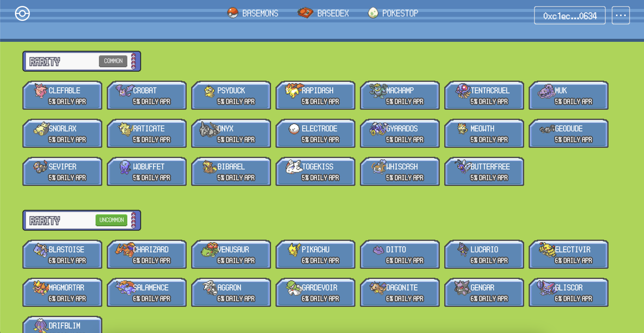Image resolution: width=644 pixels, height=333 pixels.
Task: Click the Bibarel sprite icon
Action: tap(209, 167)
